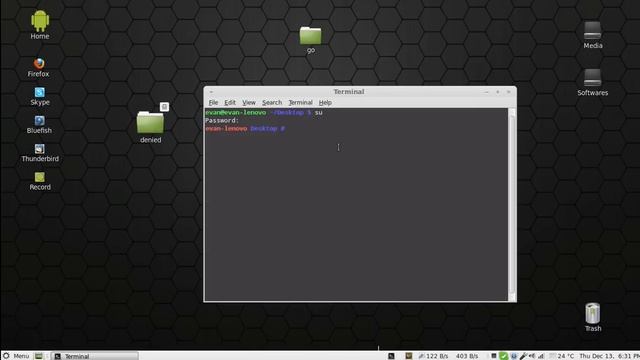Click the small square tray icon left of checkmark
Image resolution: width=640 pixels, height=360 pixels.
493,356
